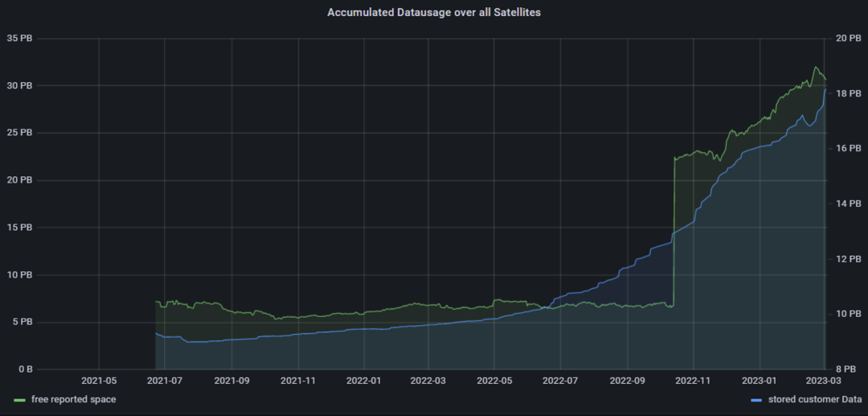868x416 pixels.
Task: Click the 35 PB left axis label
Action: [x=18, y=39]
